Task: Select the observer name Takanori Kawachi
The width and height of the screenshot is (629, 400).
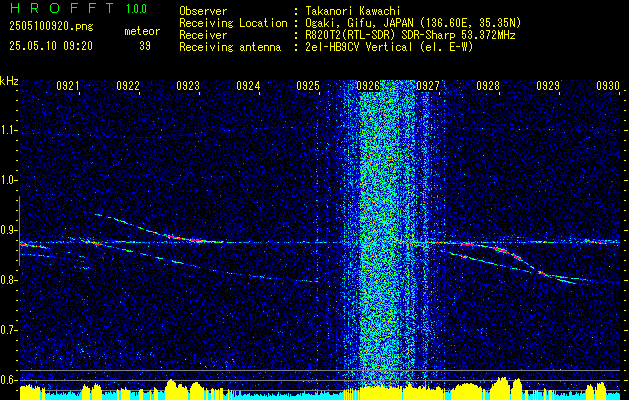Action: pos(352,11)
